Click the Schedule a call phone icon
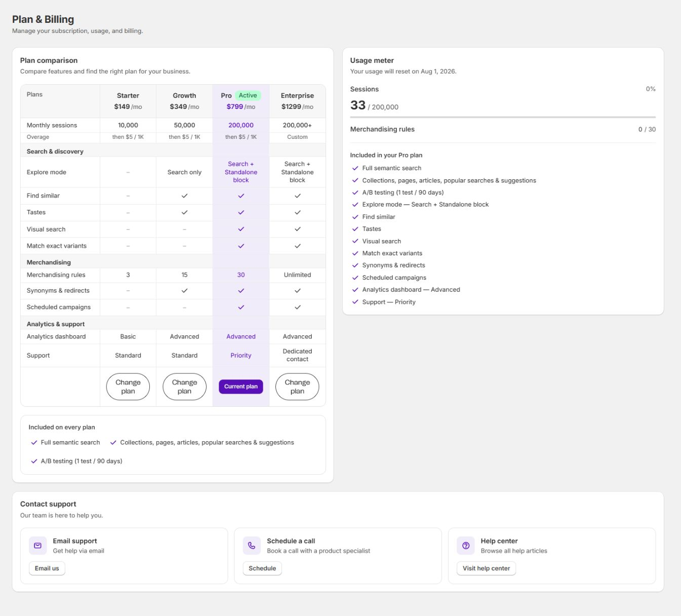This screenshot has width=681, height=616. coord(252,546)
